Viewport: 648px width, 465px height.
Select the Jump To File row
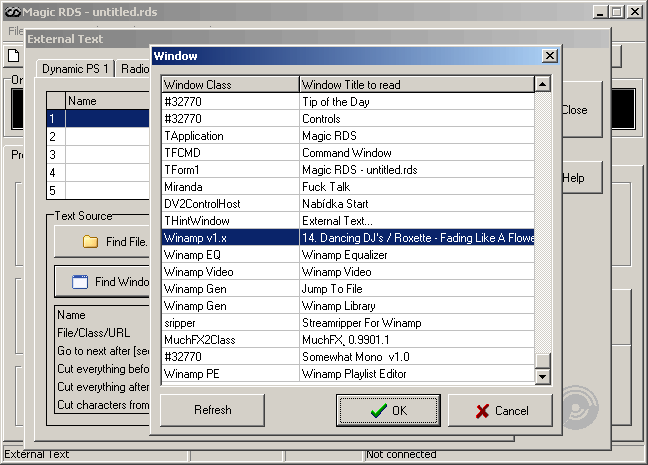pyautogui.click(x=348, y=289)
